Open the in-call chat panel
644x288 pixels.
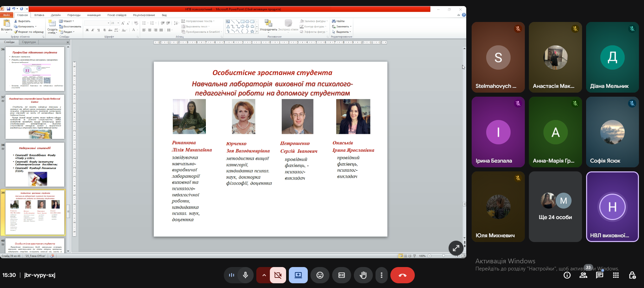click(600, 275)
